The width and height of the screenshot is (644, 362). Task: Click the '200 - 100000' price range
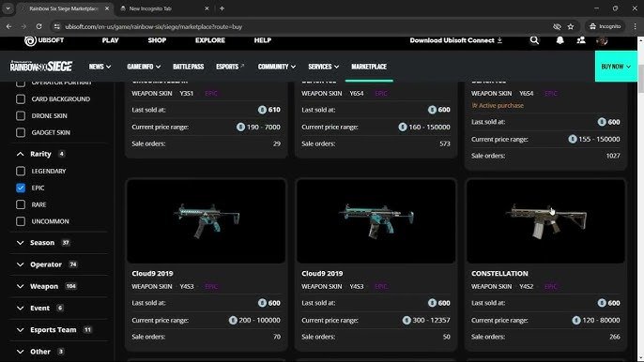coord(259,320)
